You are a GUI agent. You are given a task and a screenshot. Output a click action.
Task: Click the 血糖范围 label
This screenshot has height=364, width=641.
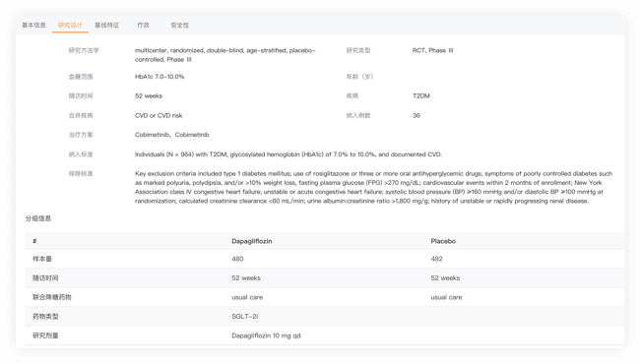81,77
